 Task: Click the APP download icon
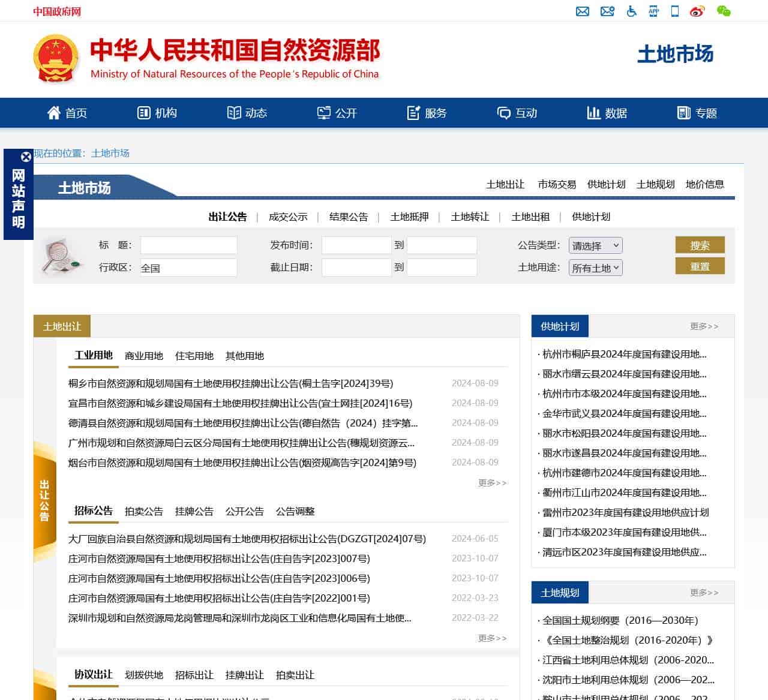[653, 11]
